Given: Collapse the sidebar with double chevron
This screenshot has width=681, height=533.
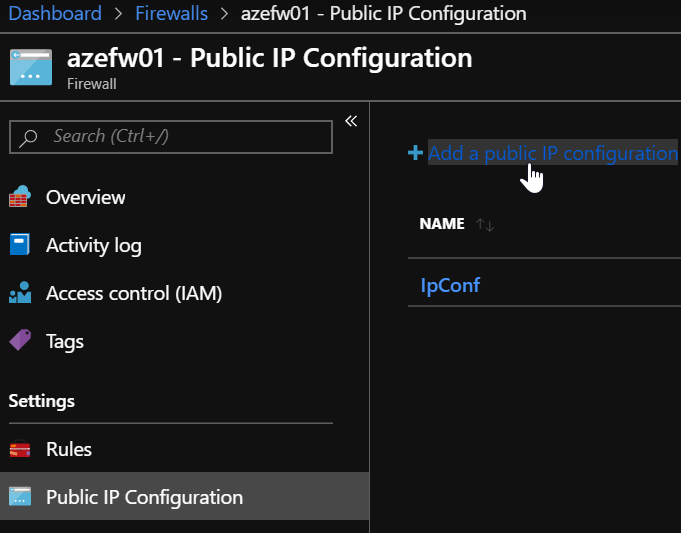Looking at the screenshot, I should tap(351, 121).
